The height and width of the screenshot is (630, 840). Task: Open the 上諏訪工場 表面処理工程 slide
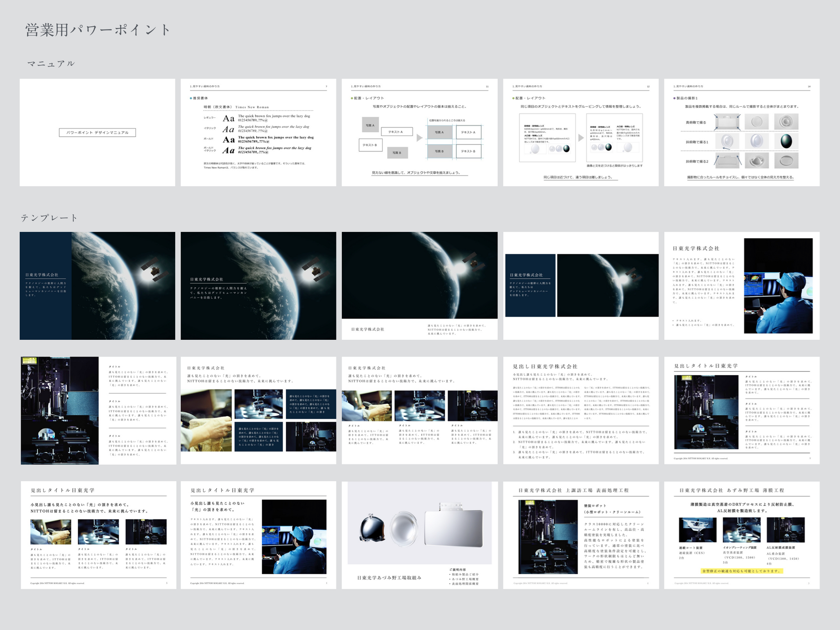tap(581, 535)
